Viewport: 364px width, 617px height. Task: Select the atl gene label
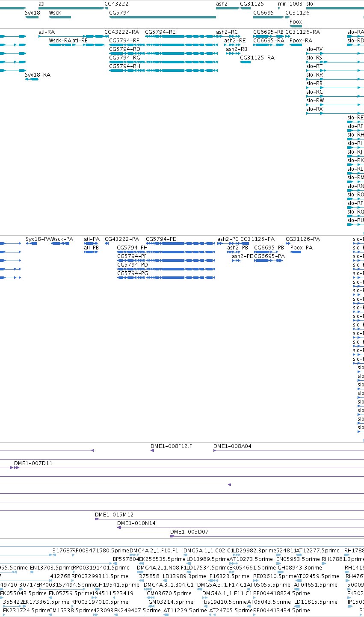[41, 3]
